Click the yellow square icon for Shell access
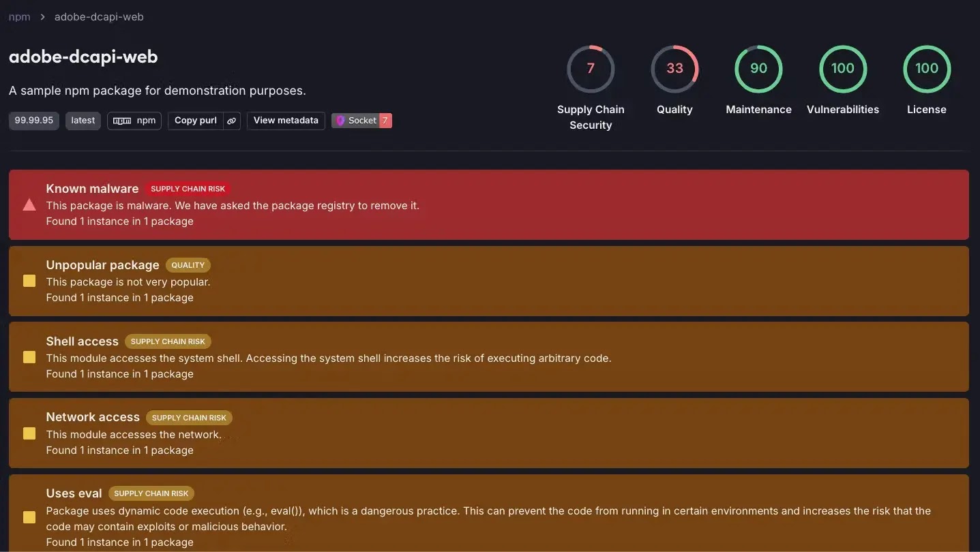980x552 pixels. (x=29, y=357)
